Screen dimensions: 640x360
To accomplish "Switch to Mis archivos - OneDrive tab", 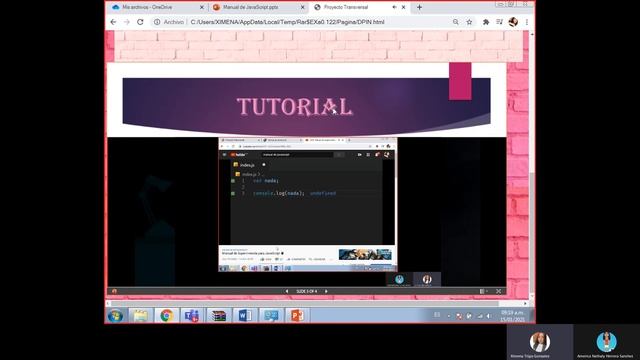I will [x=158, y=7].
